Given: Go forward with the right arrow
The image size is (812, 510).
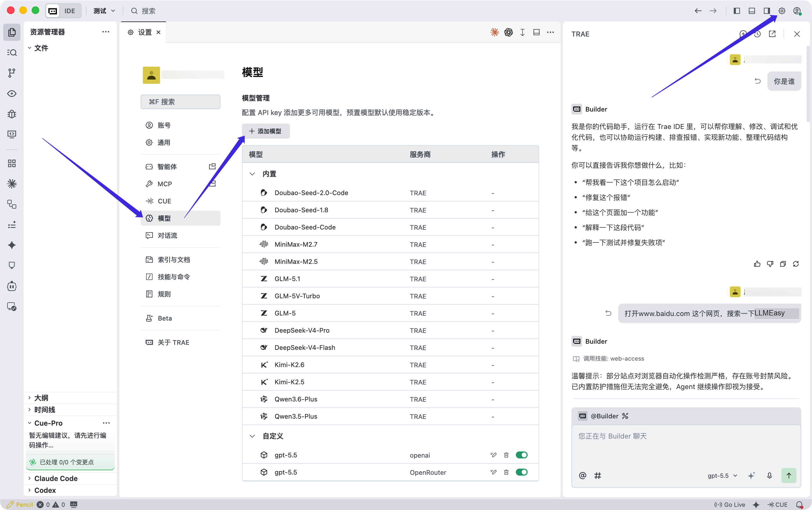Looking at the screenshot, I should pos(713,11).
